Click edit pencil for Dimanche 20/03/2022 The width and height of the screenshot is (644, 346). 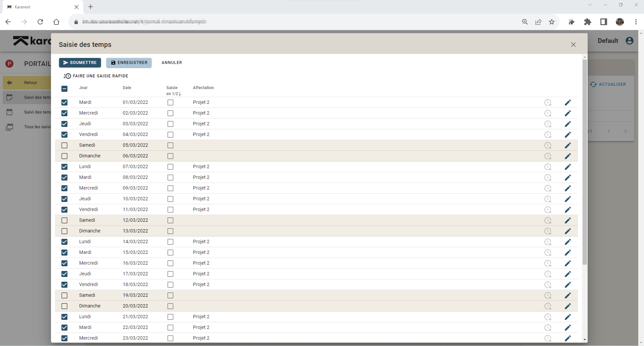coord(568,306)
